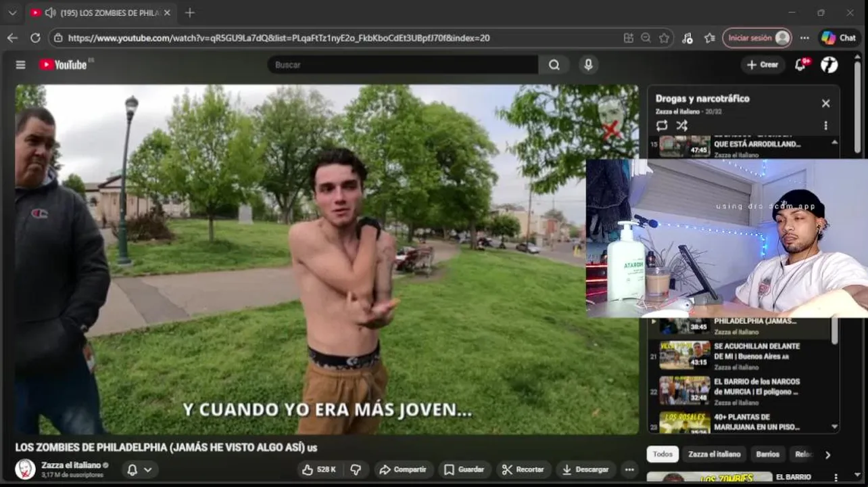Open Zazza el italiano channel avatar
This screenshot has width=868, height=487.
[x=26, y=469]
